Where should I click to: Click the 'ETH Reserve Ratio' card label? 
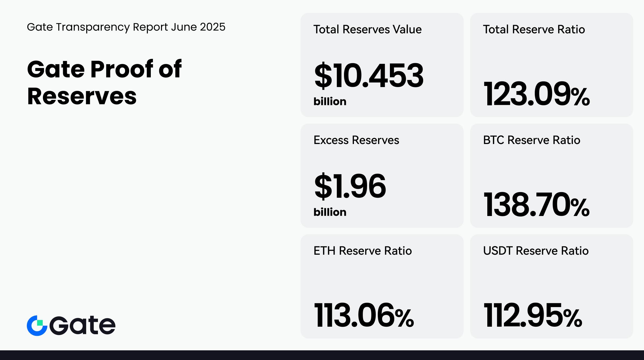coord(363,251)
